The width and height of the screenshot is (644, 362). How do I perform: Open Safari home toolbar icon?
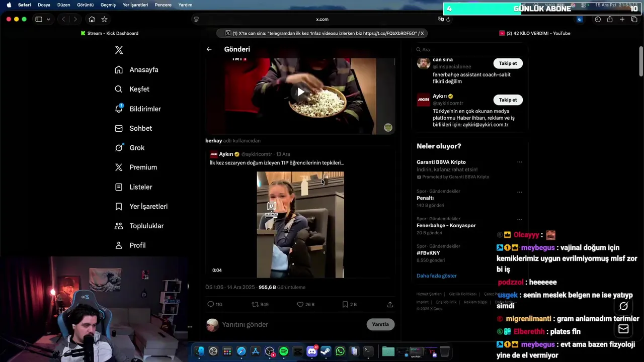tap(92, 19)
